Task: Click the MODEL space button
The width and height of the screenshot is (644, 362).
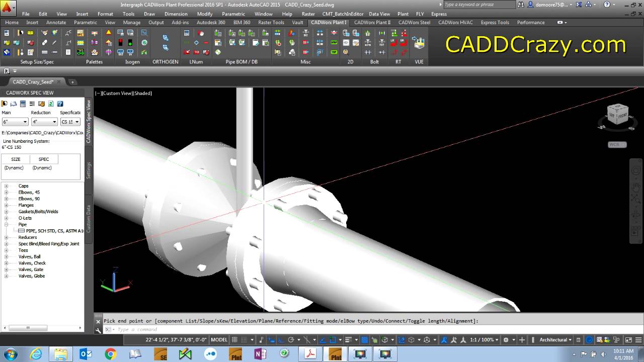Action: click(x=219, y=340)
